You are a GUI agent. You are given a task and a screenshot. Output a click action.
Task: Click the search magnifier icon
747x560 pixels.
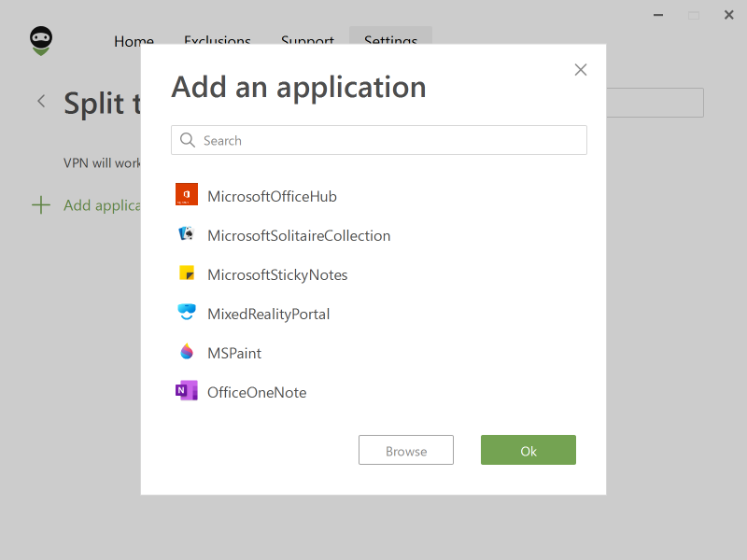pos(188,140)
